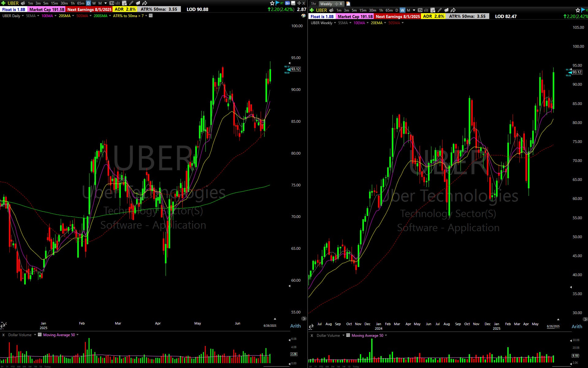Image resolution: width=588 pixels, height=368 pixels.
Task: Select the 65m timeframe on the daily chart
Action: coord(81,3)
